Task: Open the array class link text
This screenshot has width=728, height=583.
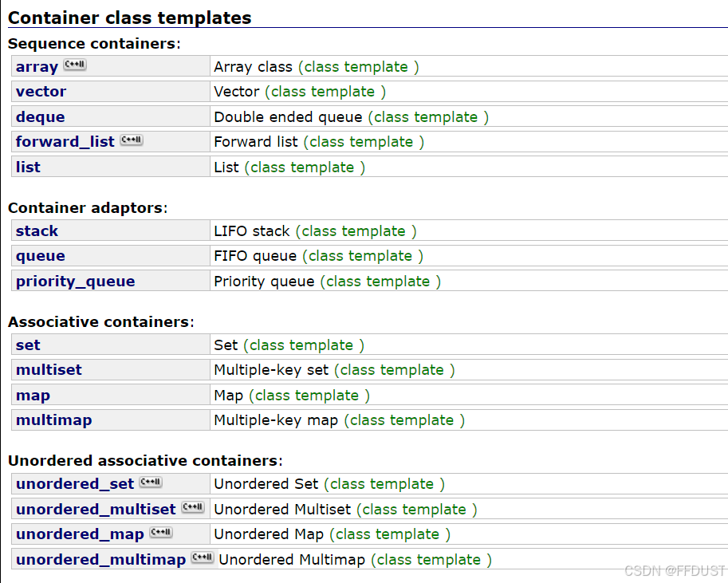Action: tap(37, 67)
